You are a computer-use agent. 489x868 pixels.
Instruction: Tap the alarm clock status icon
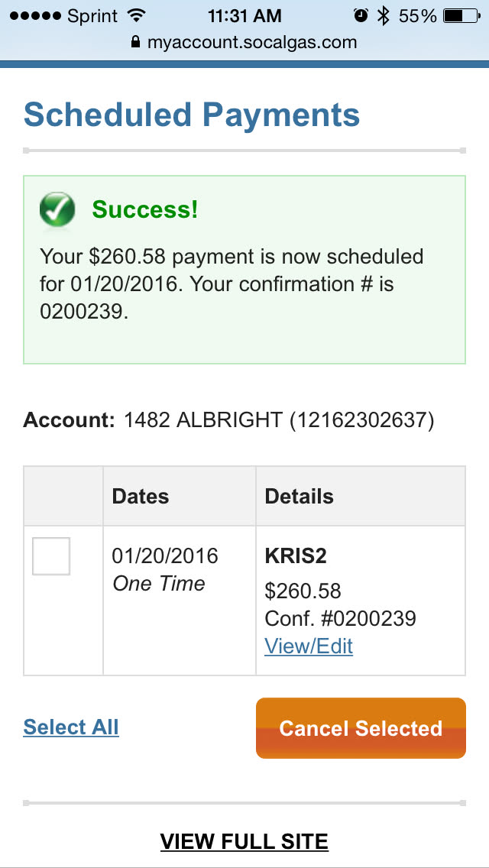coord(361,16)
